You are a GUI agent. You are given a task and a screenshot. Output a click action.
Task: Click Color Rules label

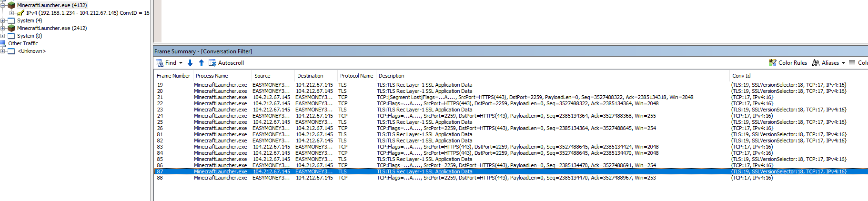click(x=793, y=63)
